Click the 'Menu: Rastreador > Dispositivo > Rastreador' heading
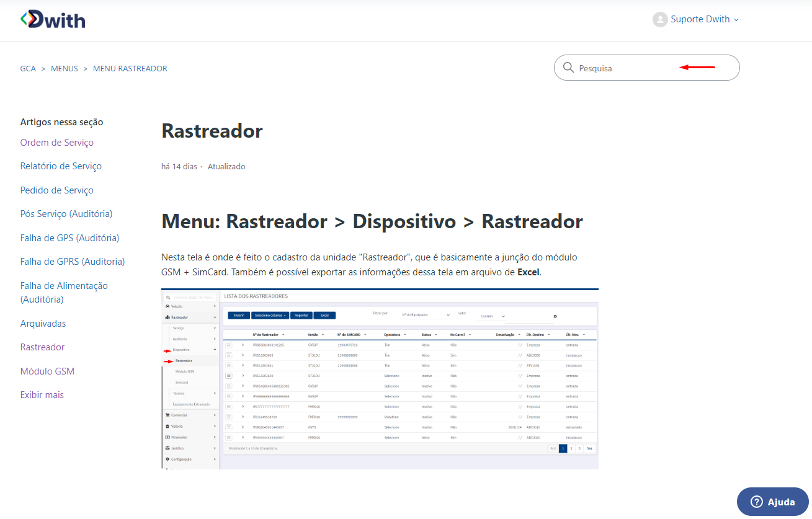812x519 pixels. pyautogui.click(x=372, y=221)
